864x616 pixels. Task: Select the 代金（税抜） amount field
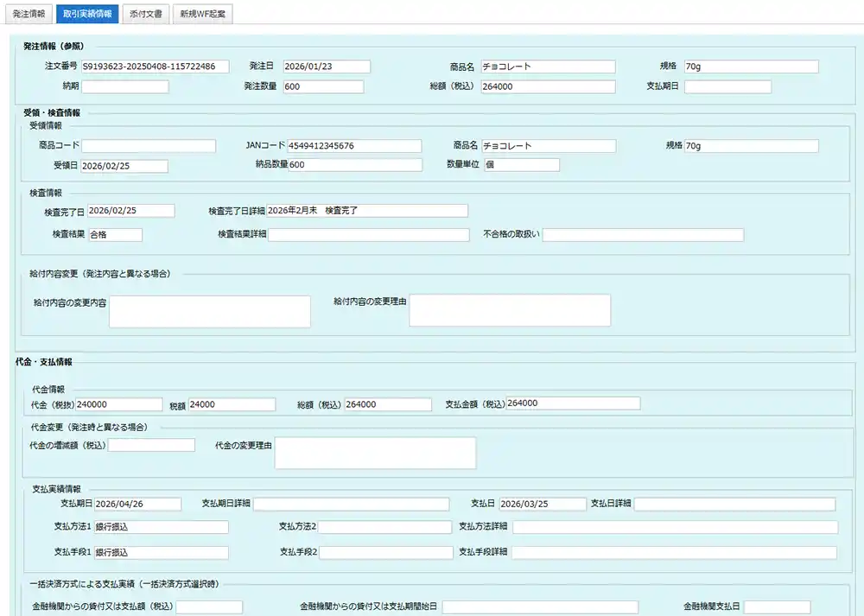119,404
